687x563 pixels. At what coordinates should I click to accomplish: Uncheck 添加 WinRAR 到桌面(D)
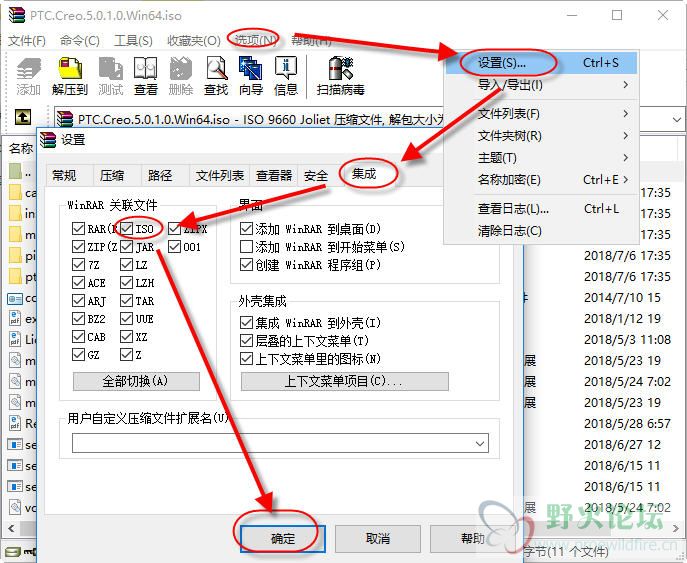click(x=246, y=228)
